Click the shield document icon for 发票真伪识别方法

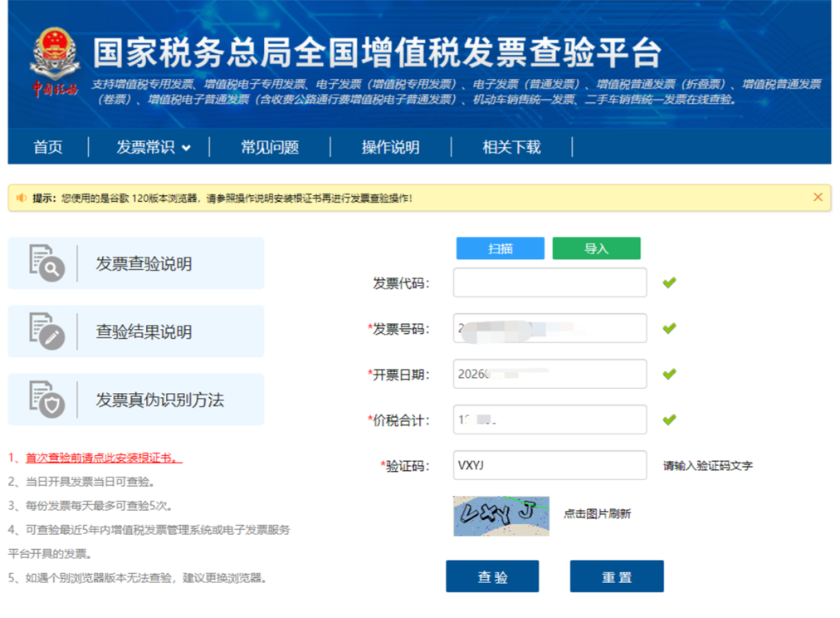click(46, 399)
